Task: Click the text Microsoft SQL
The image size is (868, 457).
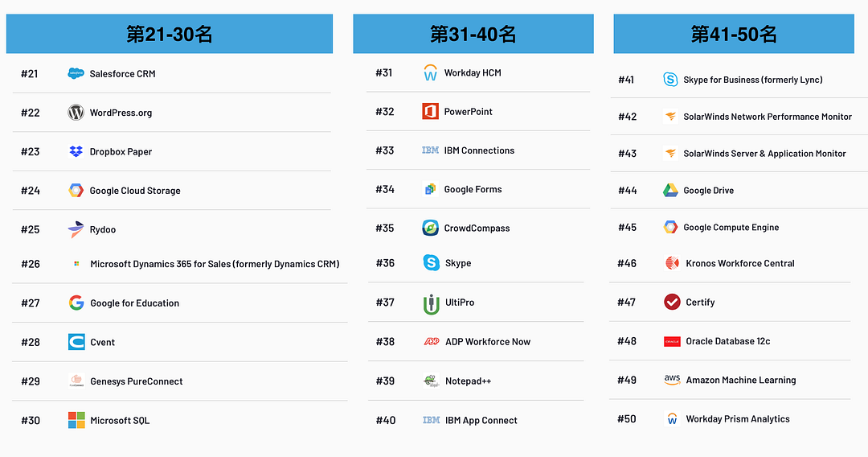Action: tap(120, 421)
